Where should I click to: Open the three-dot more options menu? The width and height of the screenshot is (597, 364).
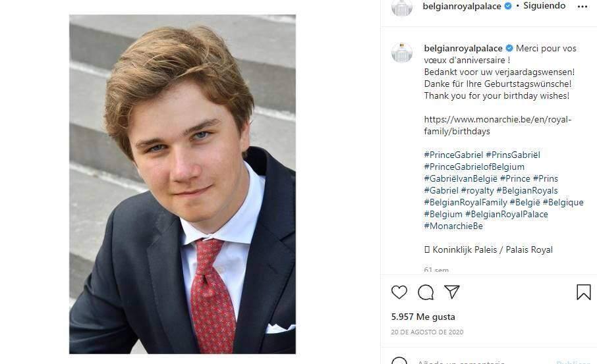coord(582,7)
